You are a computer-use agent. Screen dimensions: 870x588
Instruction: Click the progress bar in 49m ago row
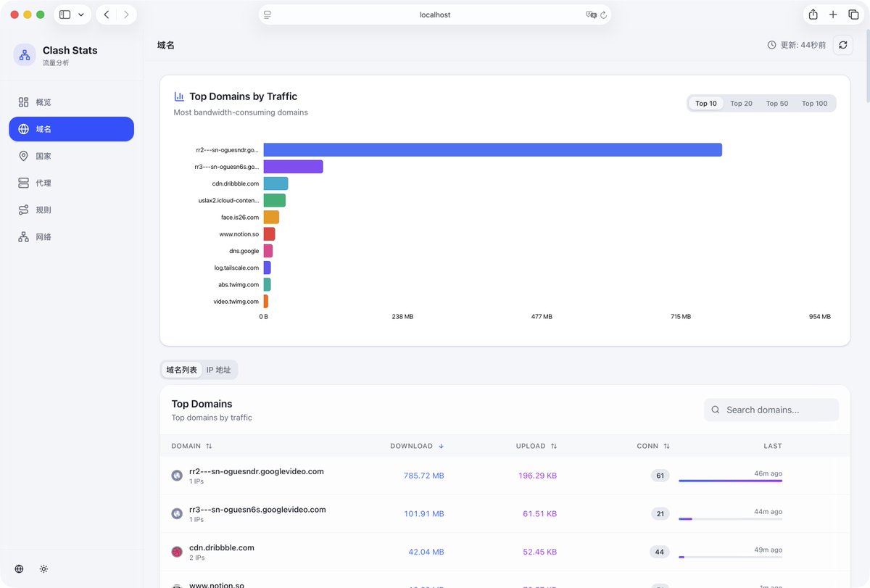731,557
